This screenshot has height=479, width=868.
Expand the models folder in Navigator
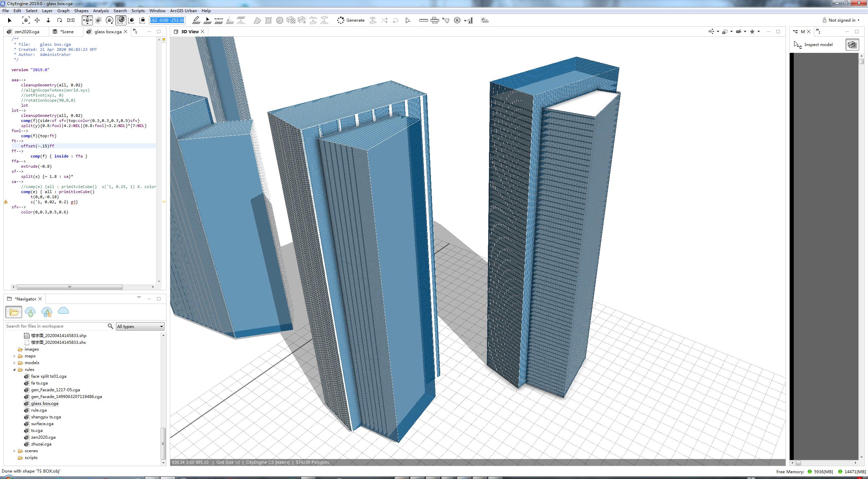click(x=14, y=363)
